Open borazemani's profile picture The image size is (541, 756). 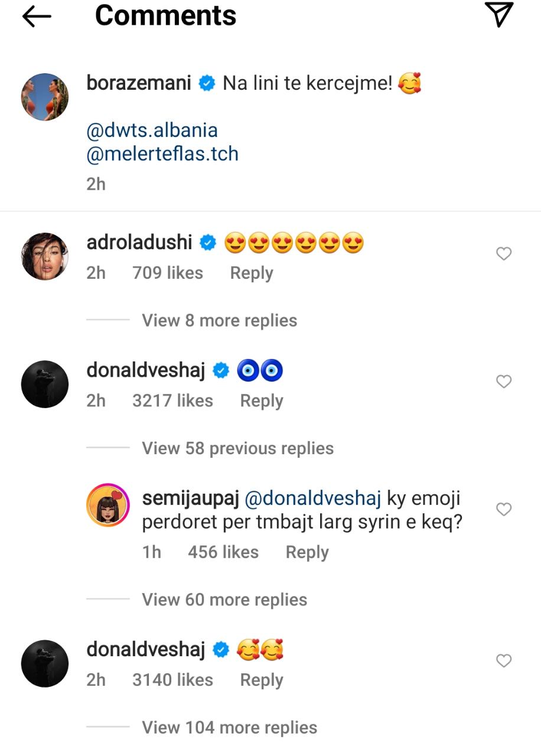(45, 97)
